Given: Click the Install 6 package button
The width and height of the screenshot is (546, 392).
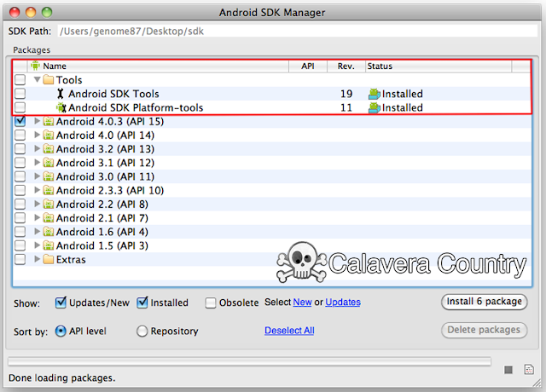Looking at the screenshot, I should coord(485,302).
